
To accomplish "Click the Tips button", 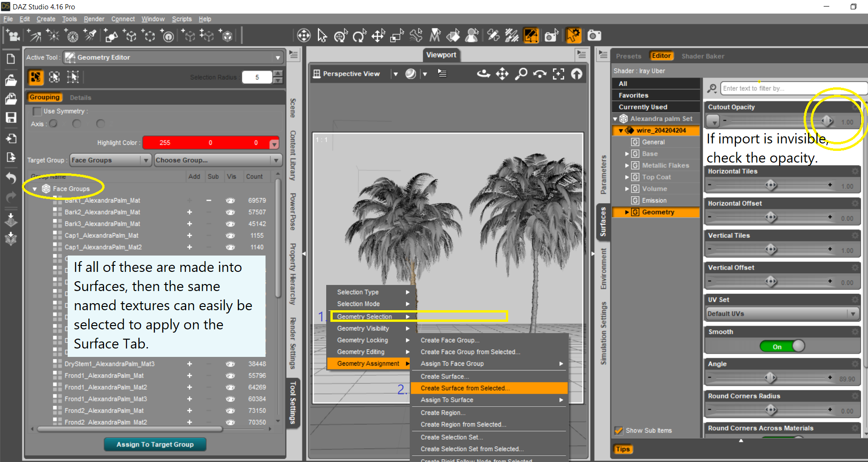I will [x=623, y=449].
